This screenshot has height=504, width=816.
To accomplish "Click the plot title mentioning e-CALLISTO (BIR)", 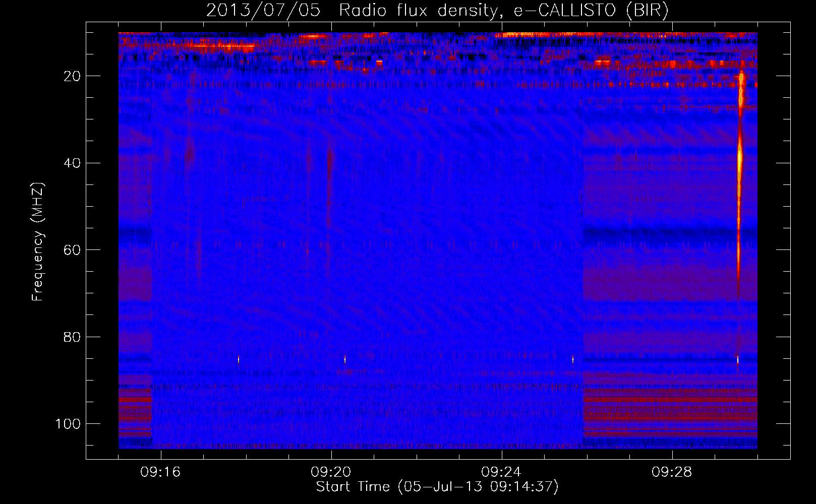I will [x=437, y=11].
